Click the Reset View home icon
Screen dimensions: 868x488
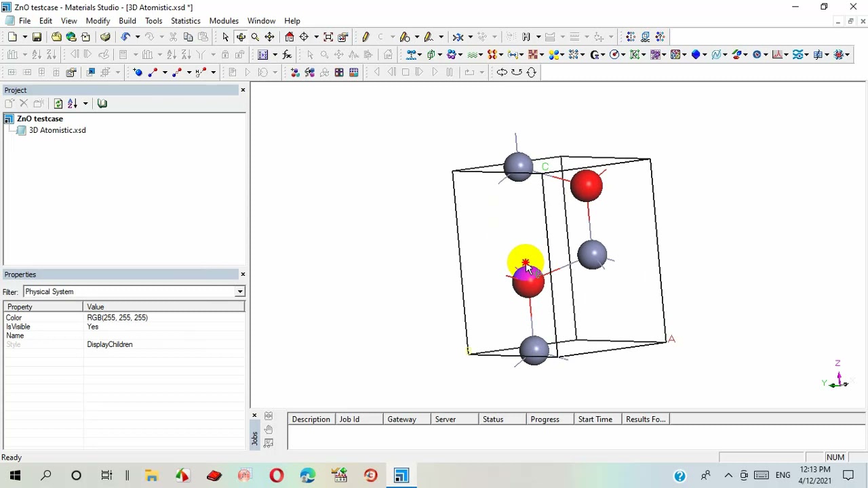point(290,37)
